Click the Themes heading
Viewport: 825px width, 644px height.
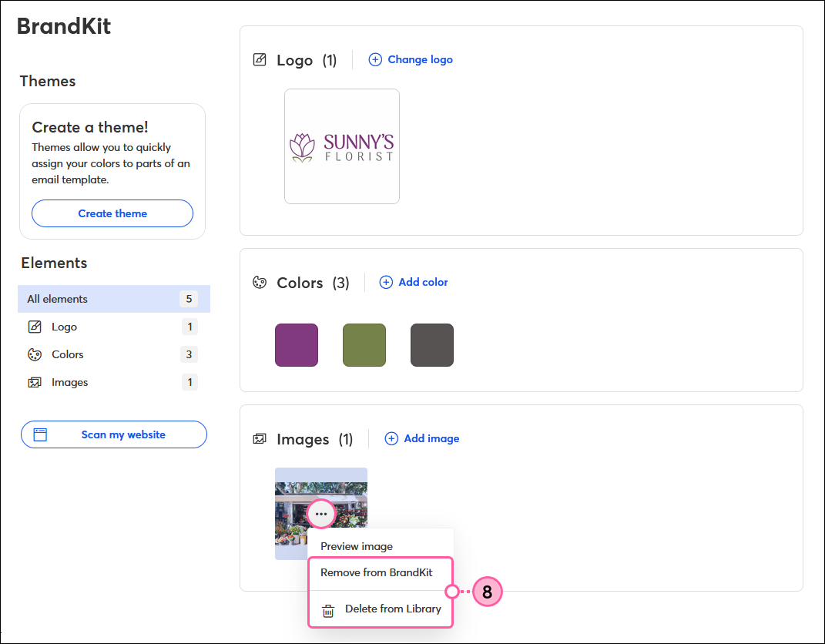coord(48,81)
